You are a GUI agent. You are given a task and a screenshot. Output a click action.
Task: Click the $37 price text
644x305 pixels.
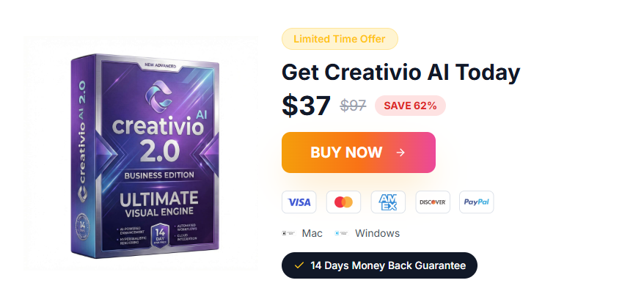pyautogui.click(x=306, y=106)
